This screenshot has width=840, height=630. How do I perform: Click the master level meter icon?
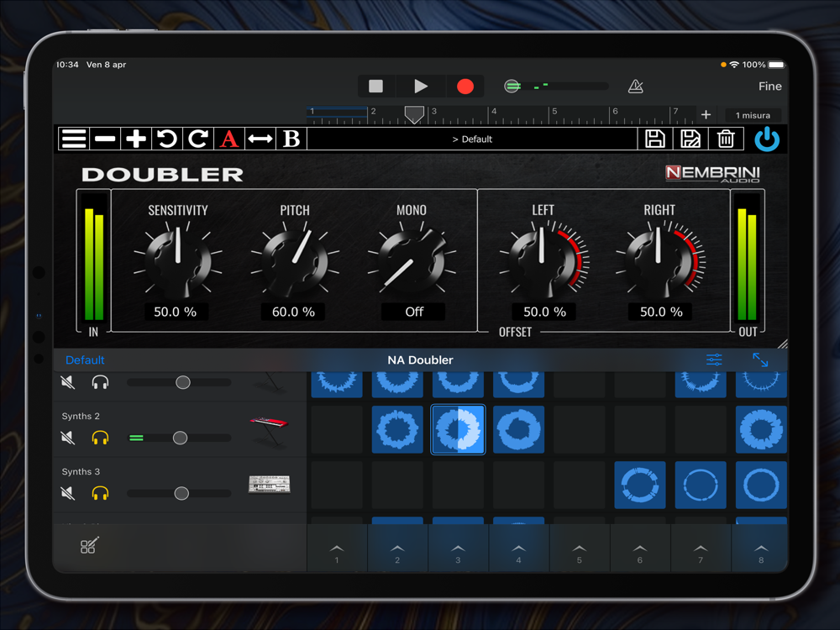[512, 86]
